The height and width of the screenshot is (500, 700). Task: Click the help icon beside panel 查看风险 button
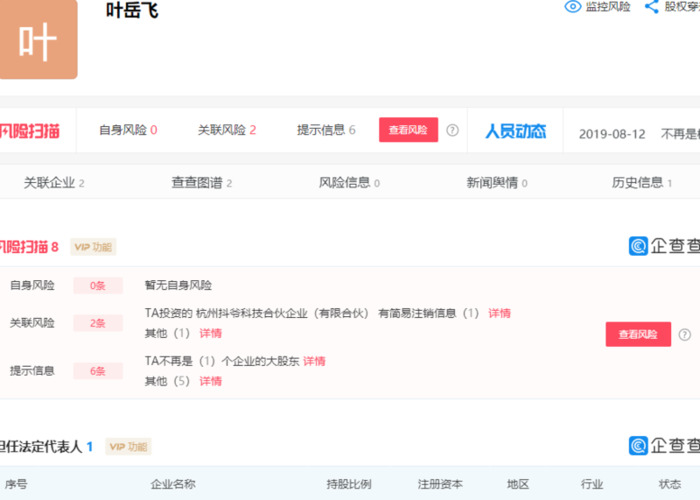click(685, 334)
